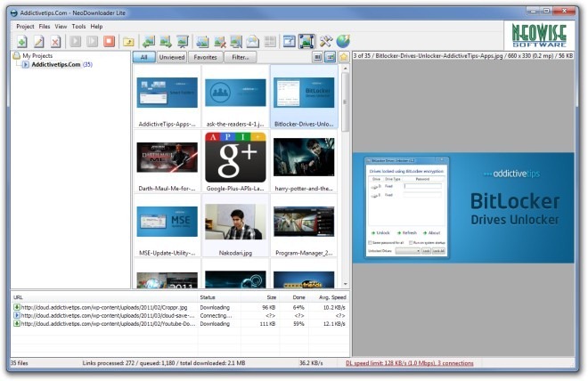The image size is (588, 381).
Task: Sort downloads by Avg. Speed column header
Action: 329,297
